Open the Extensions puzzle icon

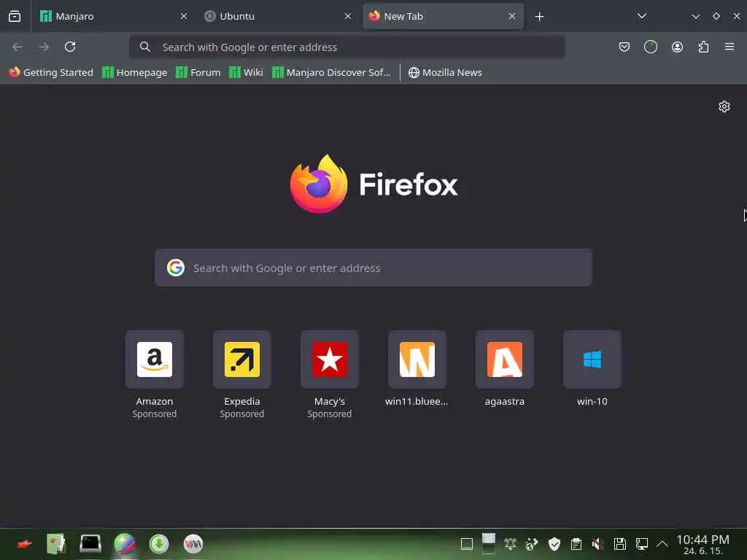tap(703, 47)
